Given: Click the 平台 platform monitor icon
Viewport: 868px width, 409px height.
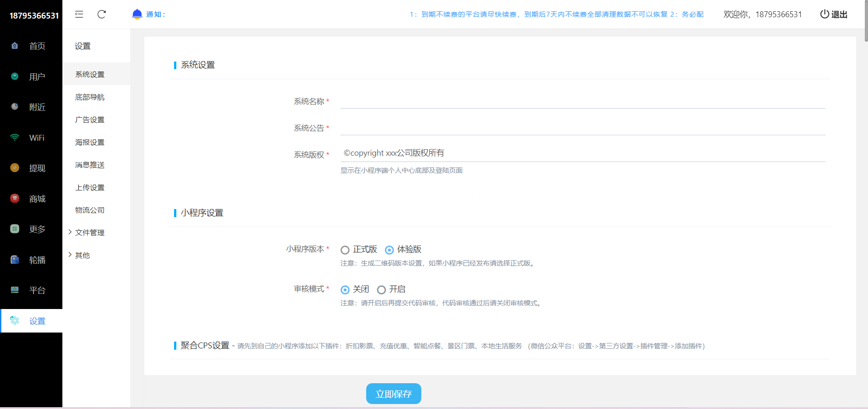Looking at the screenshot, I should (14, 290).
